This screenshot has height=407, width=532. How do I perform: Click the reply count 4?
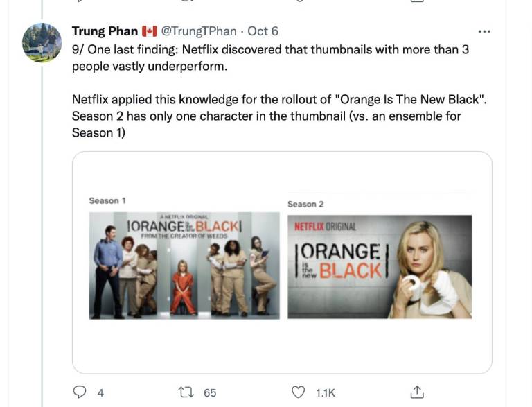[x=100, y=392]
